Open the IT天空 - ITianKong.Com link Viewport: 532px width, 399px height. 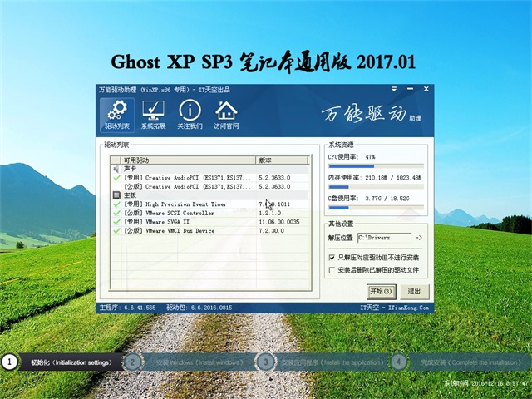395,308
